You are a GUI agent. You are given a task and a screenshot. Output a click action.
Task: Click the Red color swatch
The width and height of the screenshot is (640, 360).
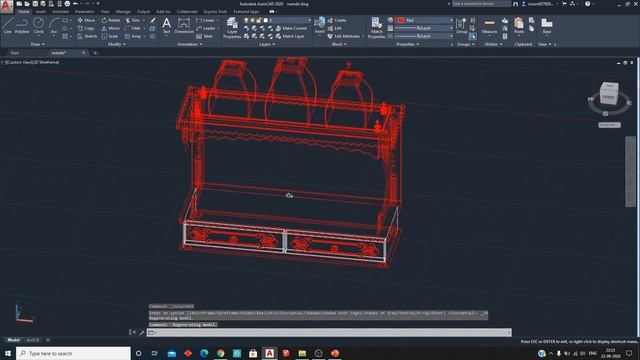401,20
